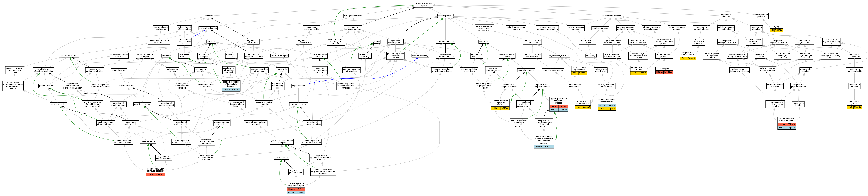Viewport: 868px width, 196px height.
Task: Click 'nitrogen compound transport' node
Action: tap(119, 55)
